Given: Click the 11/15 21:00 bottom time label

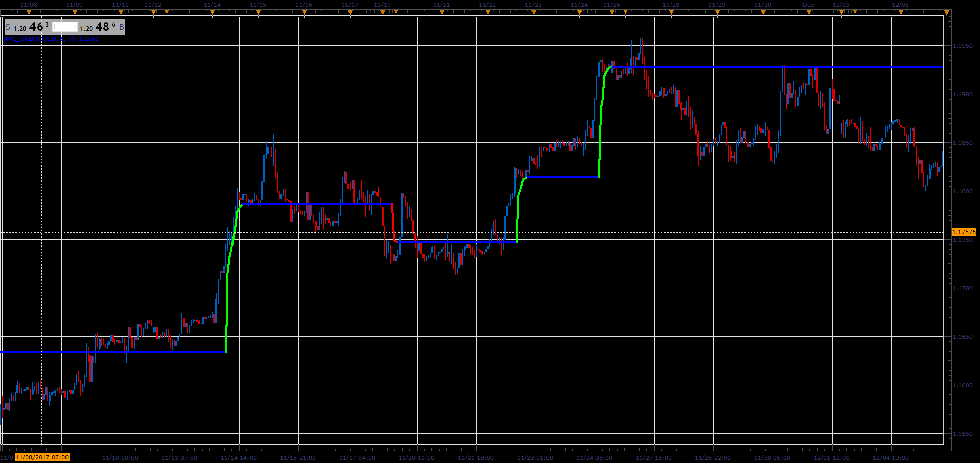Looking at the screenshot, I should point(298,458).
